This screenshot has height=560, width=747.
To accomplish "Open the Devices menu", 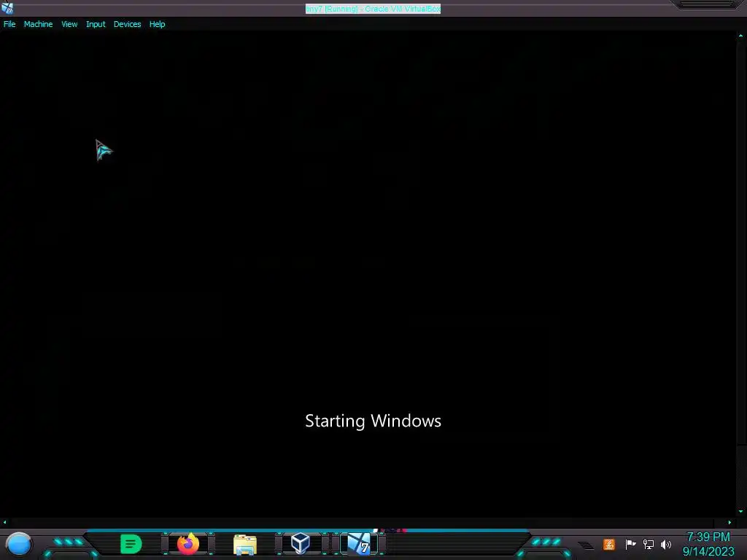I will pos(127,24).
